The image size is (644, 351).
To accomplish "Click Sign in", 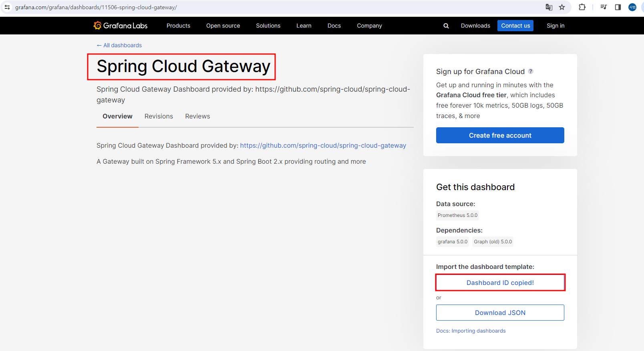I will 555,26.
